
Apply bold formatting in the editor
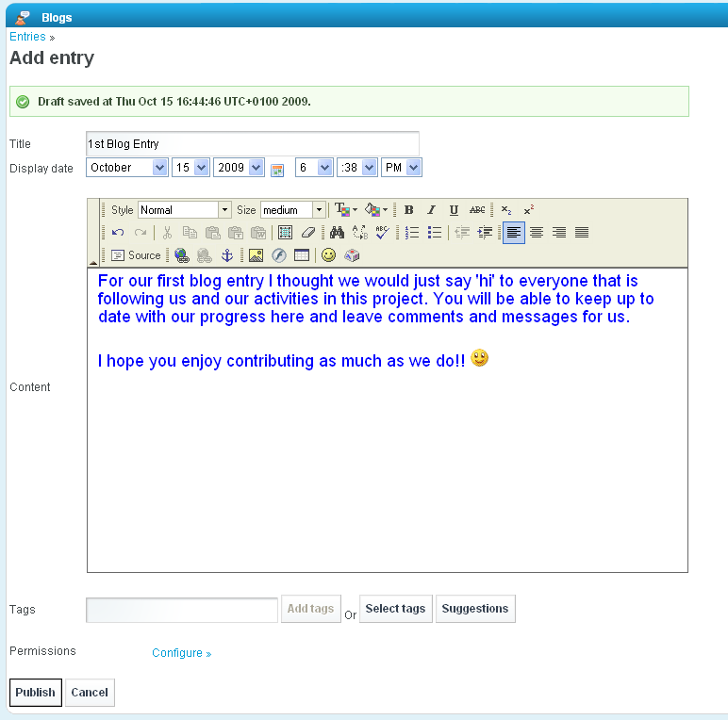pyautogui.click(x=408, y=210)
